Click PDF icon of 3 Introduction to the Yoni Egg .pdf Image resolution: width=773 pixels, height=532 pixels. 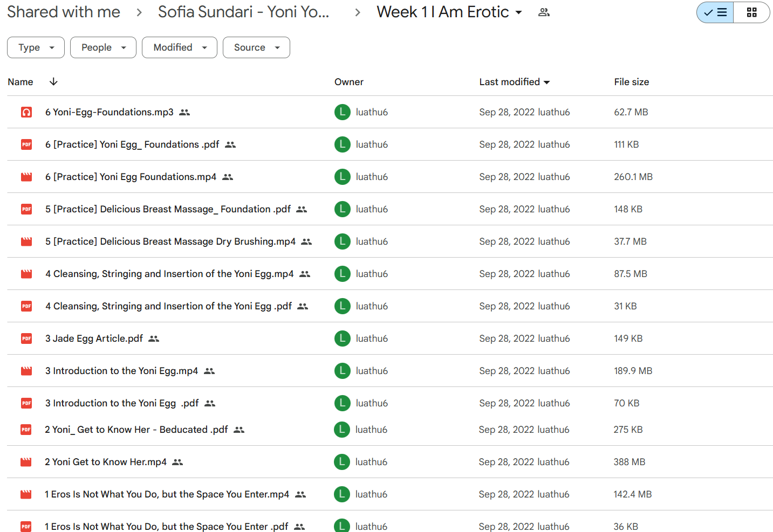click(26, 403)
